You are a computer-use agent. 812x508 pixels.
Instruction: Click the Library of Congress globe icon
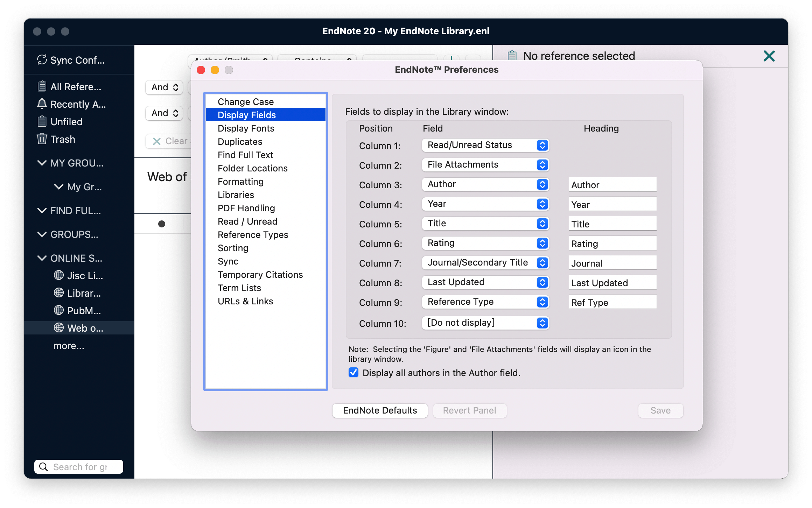coord(58,293)
